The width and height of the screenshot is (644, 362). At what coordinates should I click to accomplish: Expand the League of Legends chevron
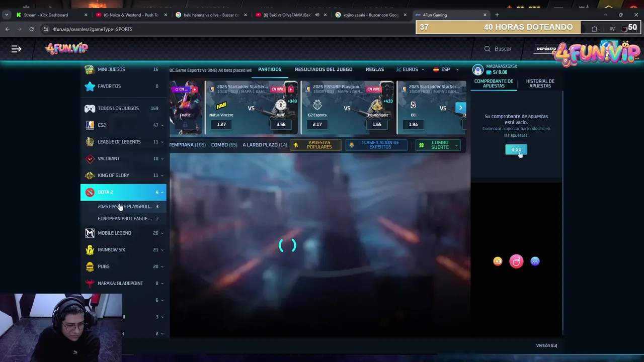[x=162, y=142]
